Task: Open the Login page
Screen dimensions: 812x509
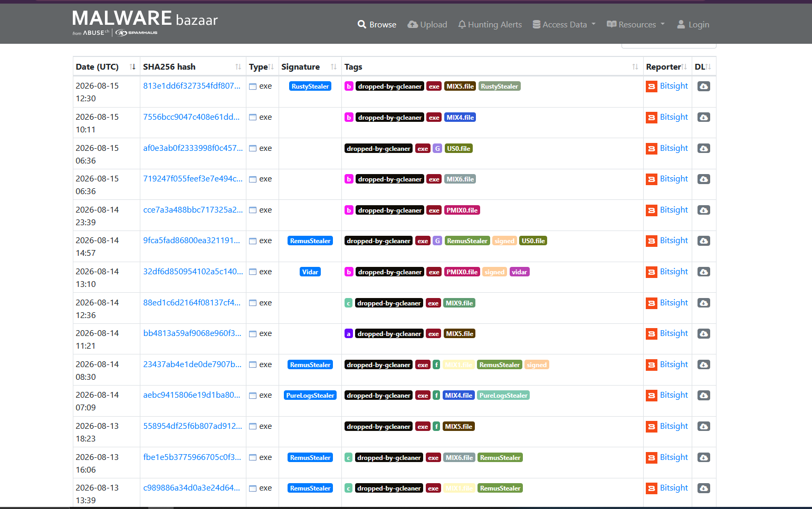Action: pyautogui.click(x=693, y=24)
